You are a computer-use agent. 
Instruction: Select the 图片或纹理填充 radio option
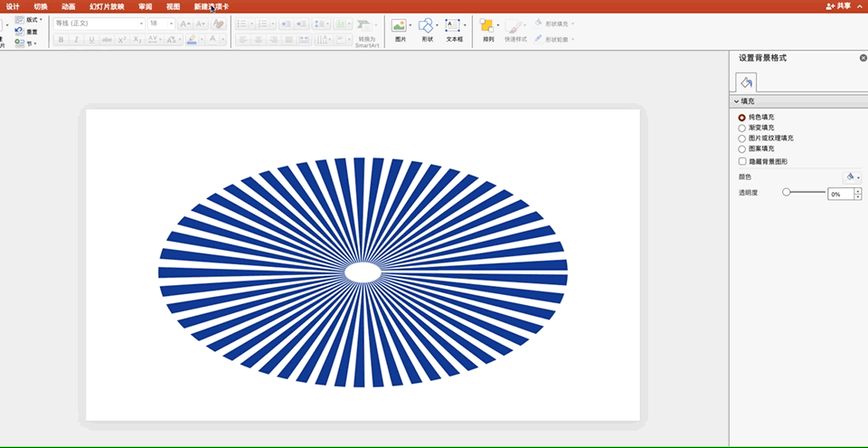tap(742, 138)
